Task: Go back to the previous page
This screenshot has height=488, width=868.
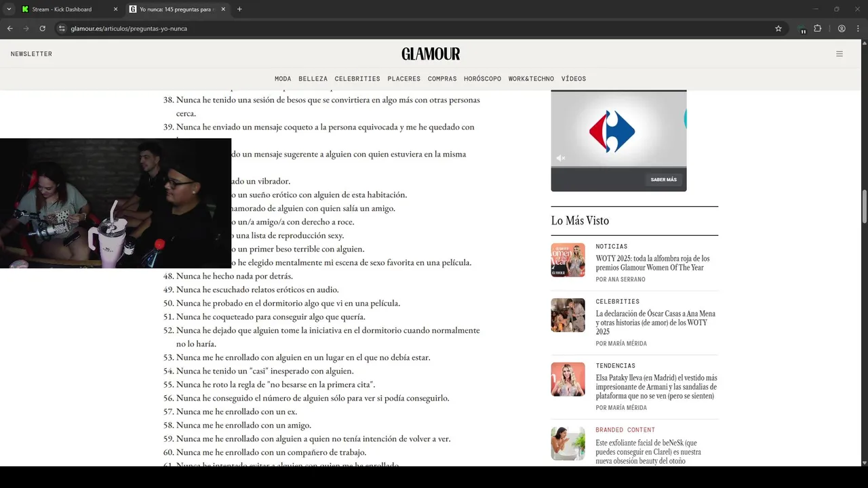Action: pos(10,28)
